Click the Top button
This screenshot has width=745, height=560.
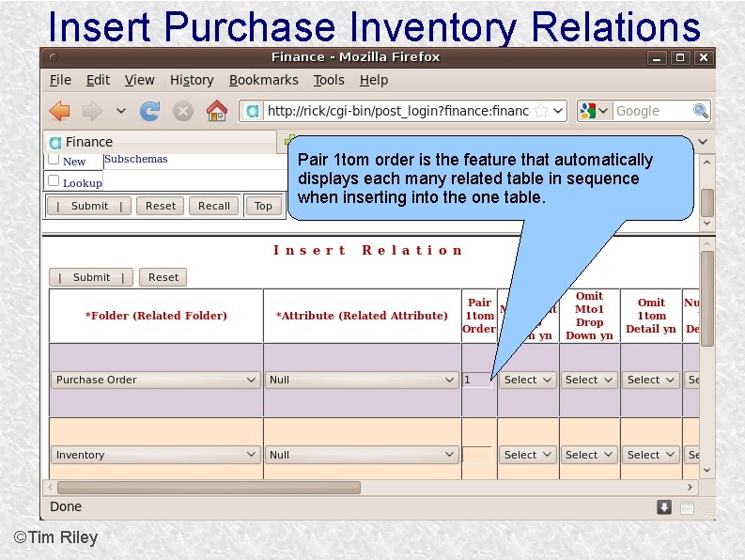pyautogui.click(x=263, y=206)
